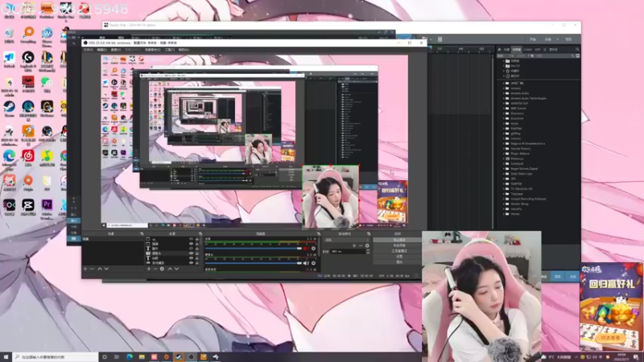Open NetEase Cloud Music desktop icon
The width and height of the screenshot is (644, 362).
pyautogui.click(x=28, y=158)
